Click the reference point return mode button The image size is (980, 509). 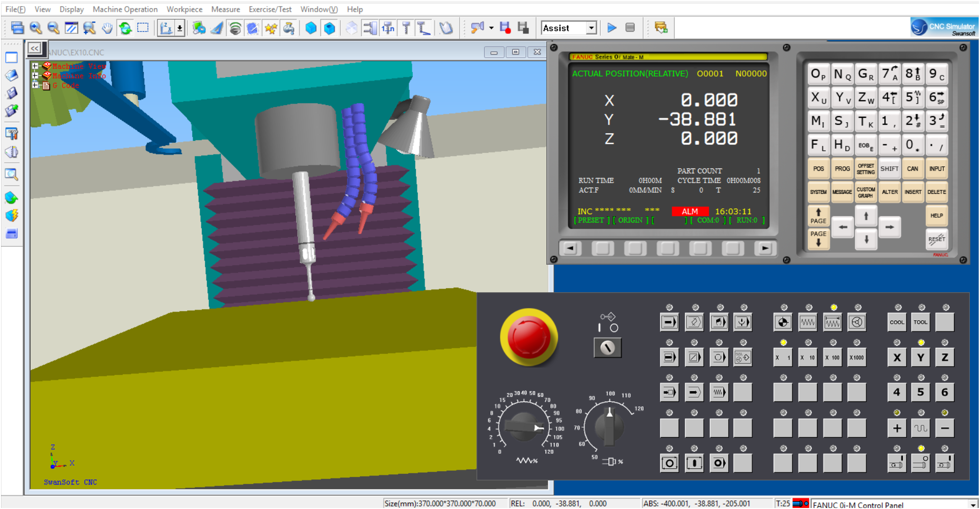[x=783, y=322]
